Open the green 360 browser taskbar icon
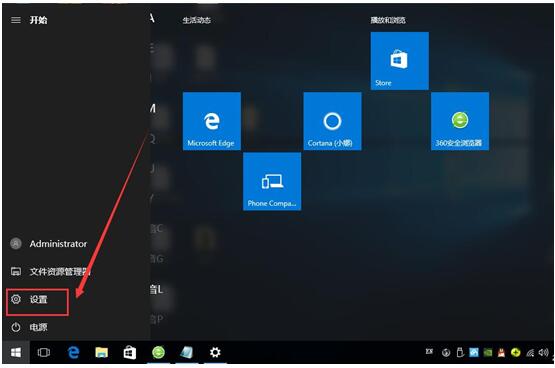 [158, 352]
